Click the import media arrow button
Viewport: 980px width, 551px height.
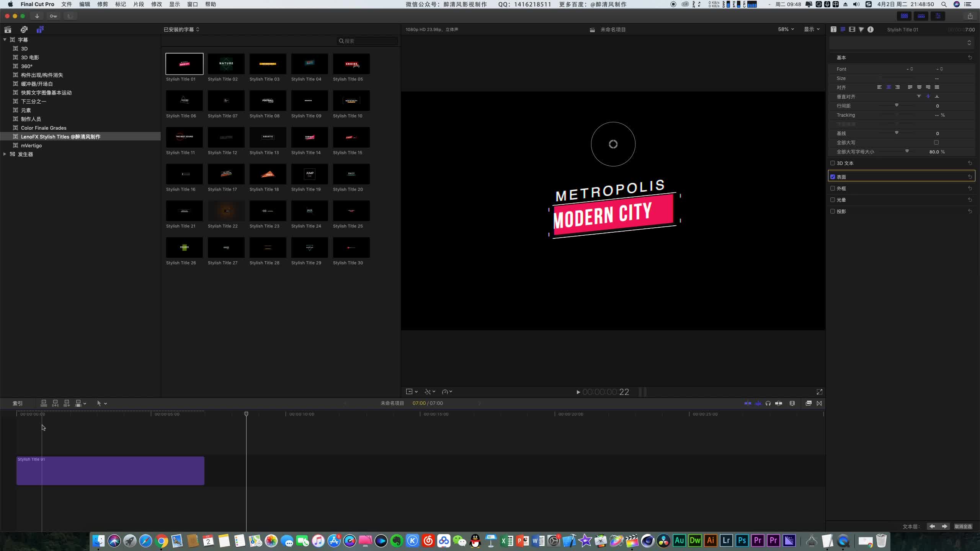click(37, 16)
